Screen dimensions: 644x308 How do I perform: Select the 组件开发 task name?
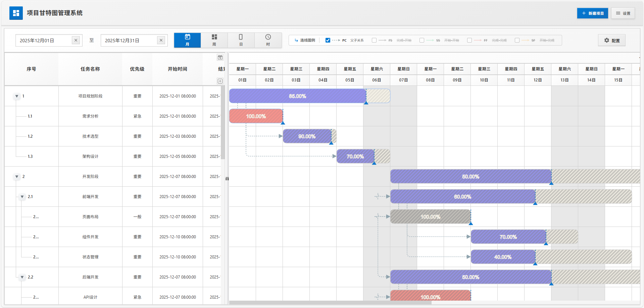90,237
